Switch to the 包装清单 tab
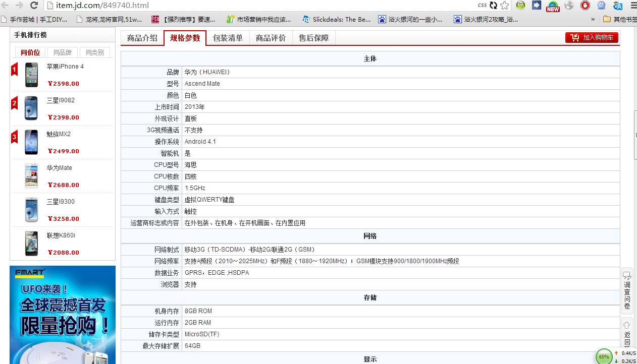Screen dimensions: 637x364 pos(228,38)
